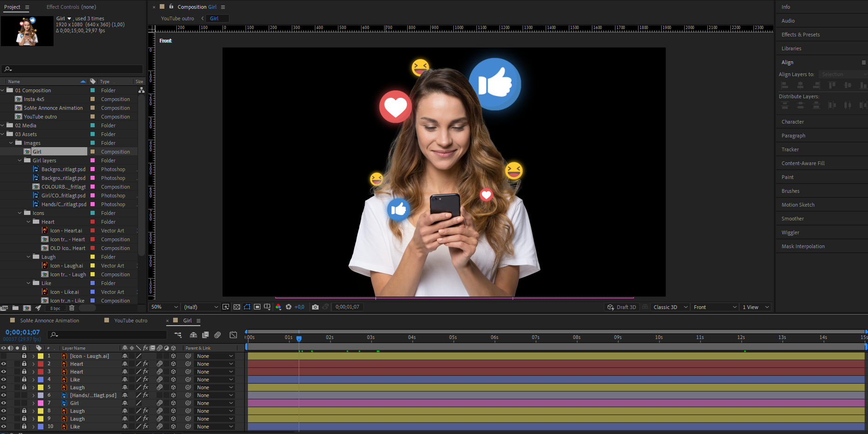Delete selected project item with trash icon
Viewport: 868px width, 434px height.
[72, 308]
